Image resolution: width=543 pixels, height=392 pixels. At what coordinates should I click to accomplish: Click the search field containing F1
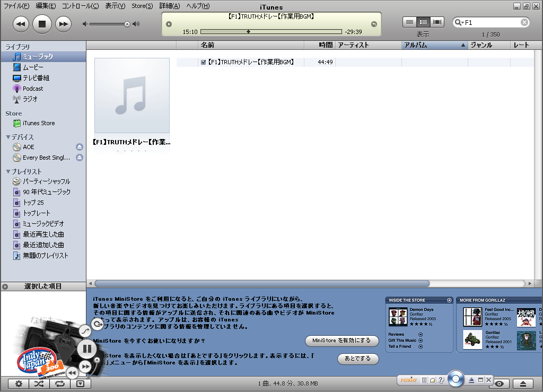492,22
